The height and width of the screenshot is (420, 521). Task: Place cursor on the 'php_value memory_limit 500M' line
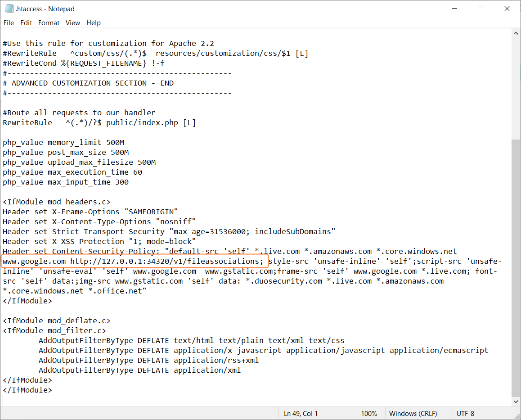click(63, 143)
